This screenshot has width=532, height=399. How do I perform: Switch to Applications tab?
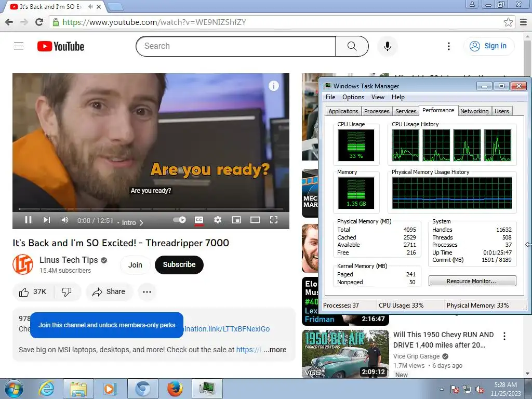tap(343, 111)
